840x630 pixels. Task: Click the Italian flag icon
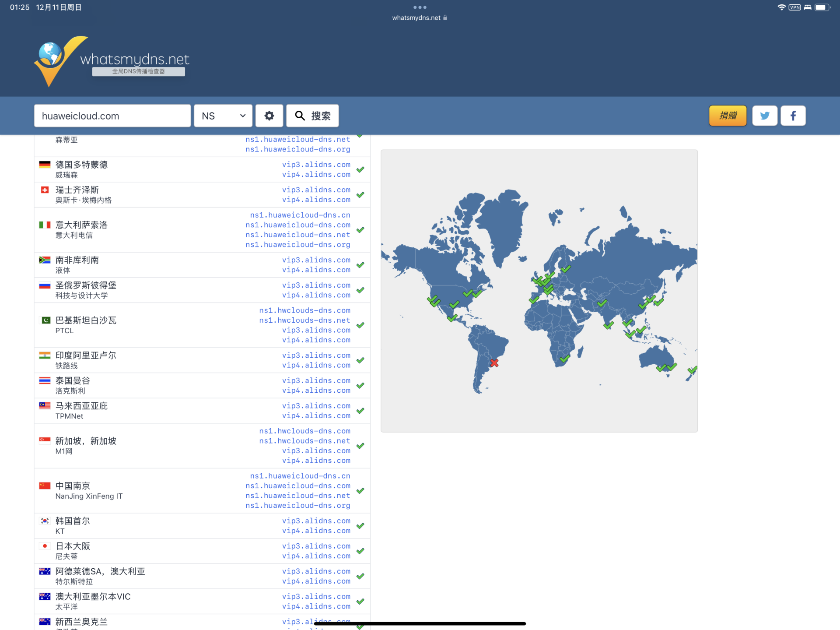[x=45, y=225]
